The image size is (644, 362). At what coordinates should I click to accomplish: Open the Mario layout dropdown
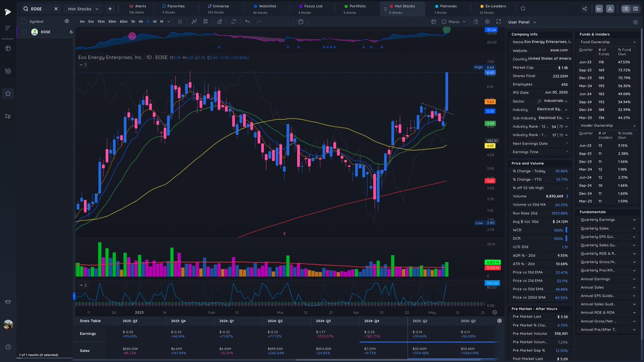(x=453, y=21)
